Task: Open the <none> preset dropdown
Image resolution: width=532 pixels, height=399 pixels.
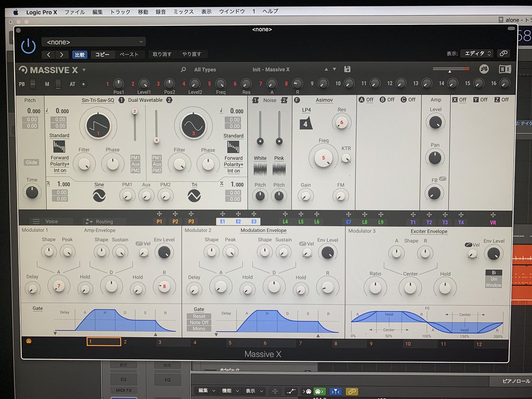Action: click(94, 42)
